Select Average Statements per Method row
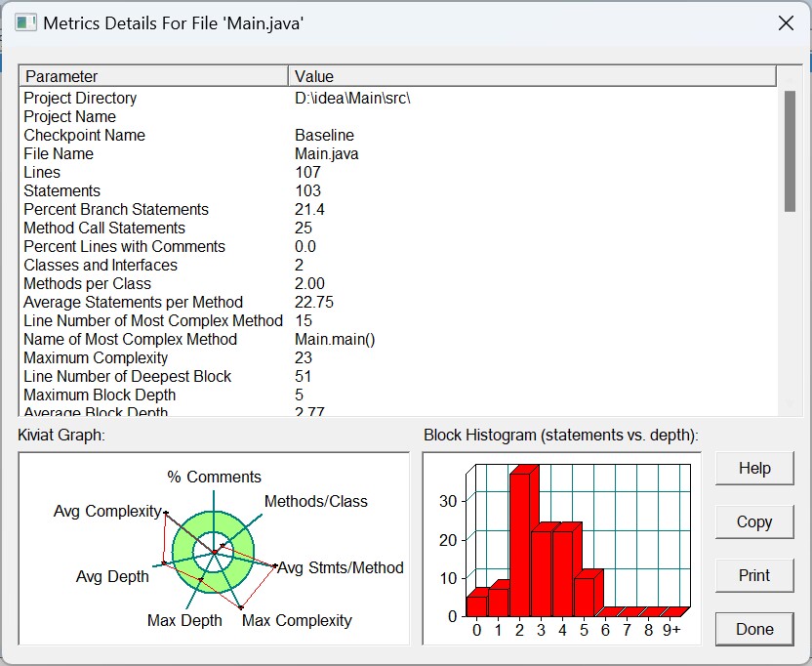Viewport: 812px width, 666px height. [x=399, y=302]
